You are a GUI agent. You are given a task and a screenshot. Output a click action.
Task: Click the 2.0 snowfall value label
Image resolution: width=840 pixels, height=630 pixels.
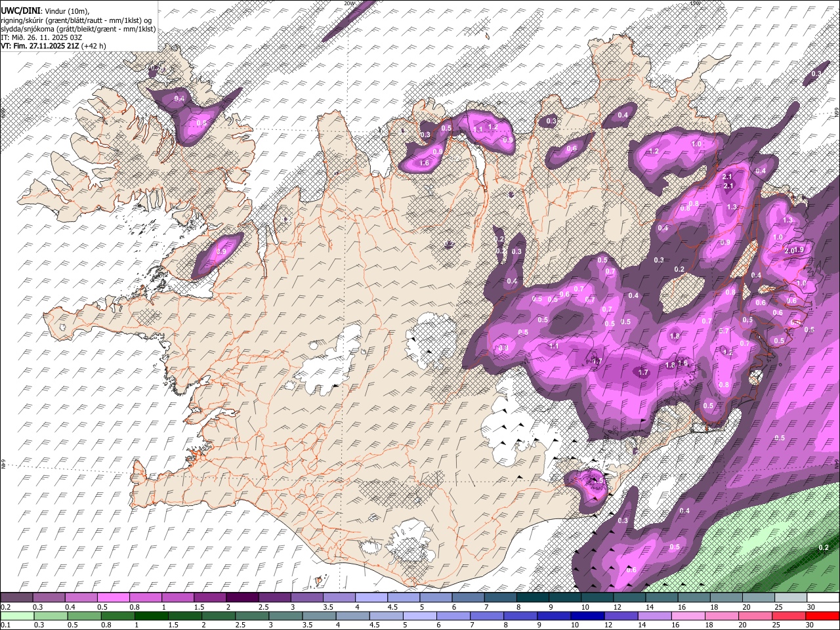[789, 251]
